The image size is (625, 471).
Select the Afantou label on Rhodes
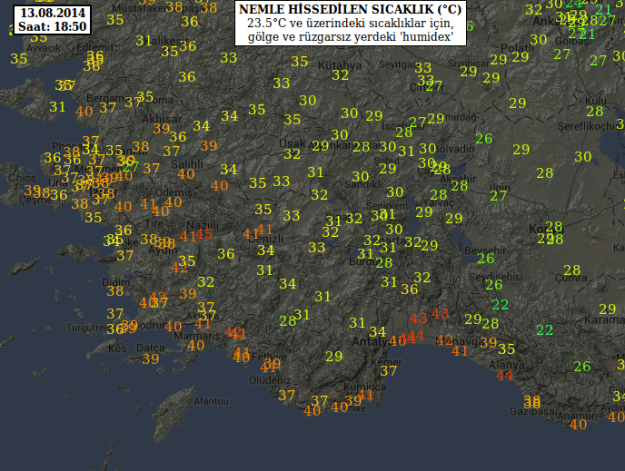click(210, 401)
